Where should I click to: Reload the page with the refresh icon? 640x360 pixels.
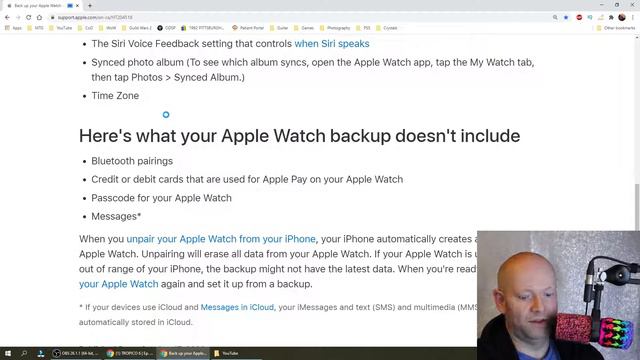29,18
